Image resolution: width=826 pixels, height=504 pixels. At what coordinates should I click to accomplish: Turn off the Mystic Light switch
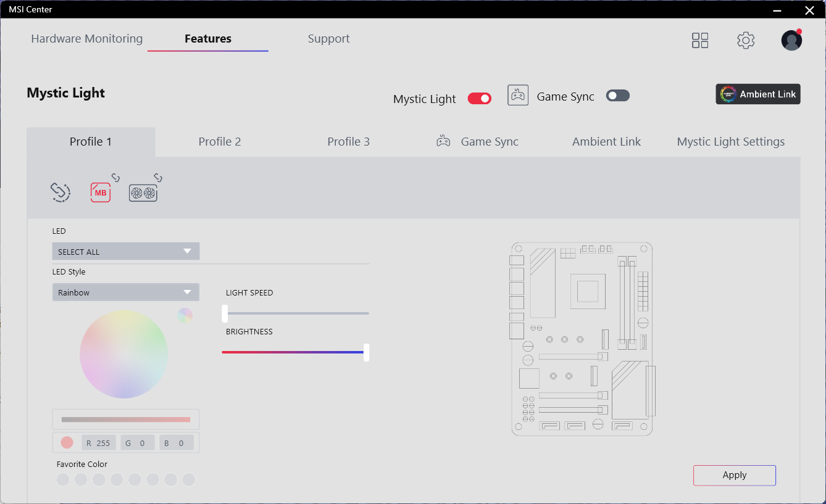(x=480, y=99)
